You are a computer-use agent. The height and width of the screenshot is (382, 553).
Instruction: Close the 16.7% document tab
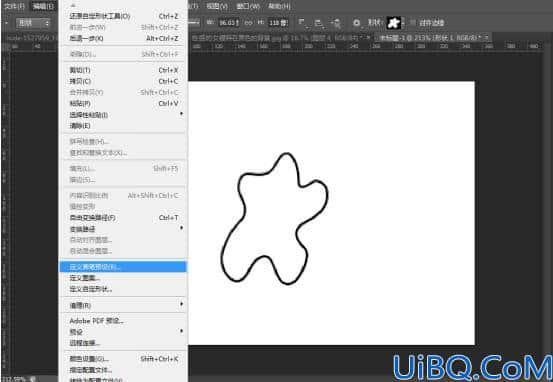click(369, 37)
